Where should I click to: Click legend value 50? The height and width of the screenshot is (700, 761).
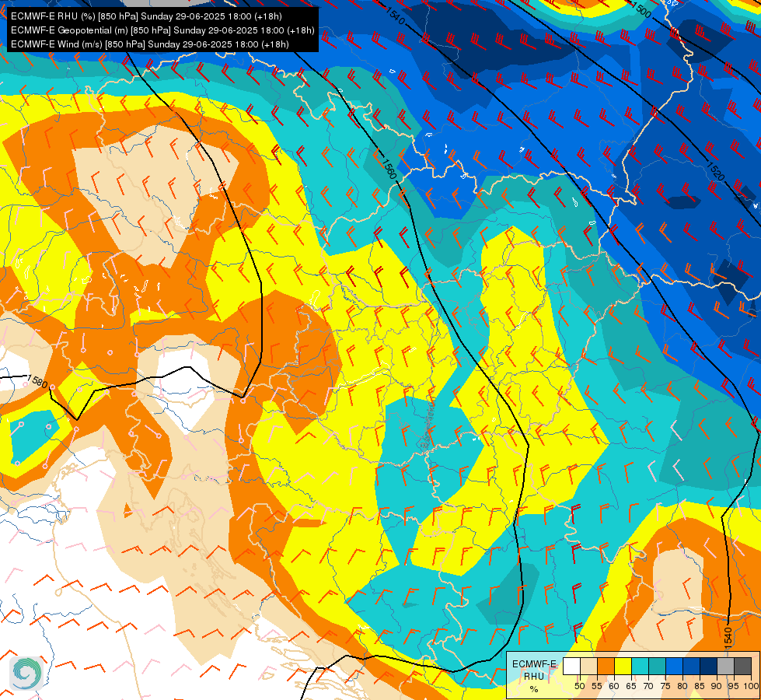click(x=579, y=686)
